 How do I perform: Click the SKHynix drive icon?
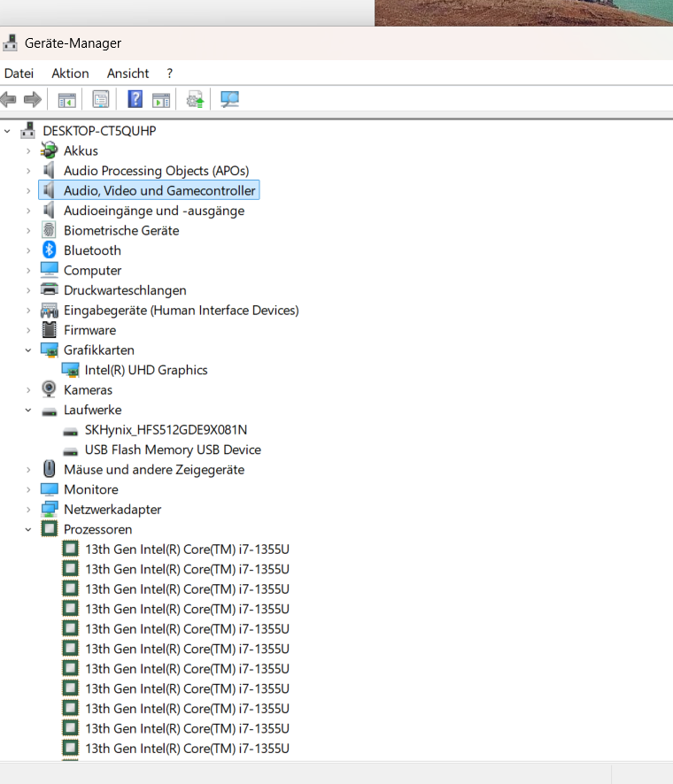[70, 431]
